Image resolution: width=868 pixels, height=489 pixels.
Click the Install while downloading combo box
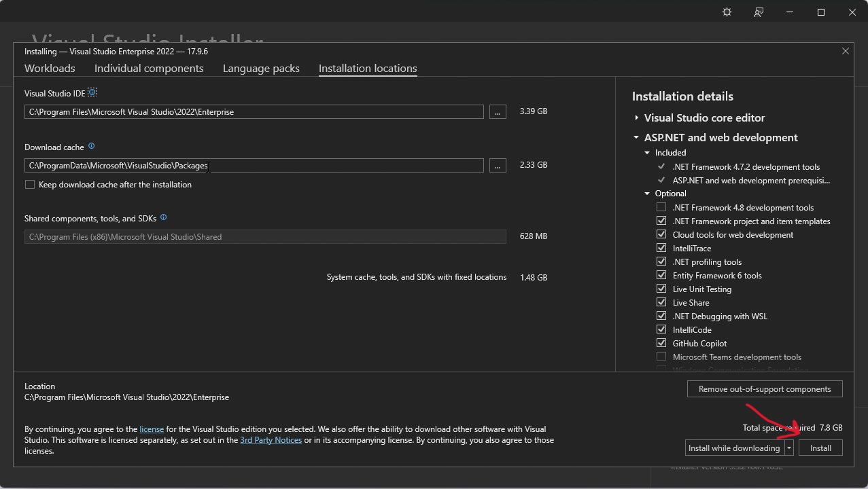pos(734,448)
